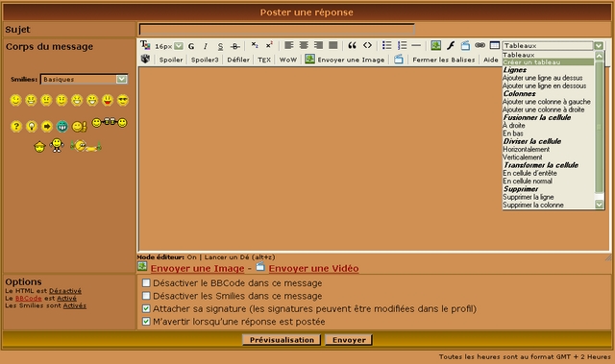
Task: Uncheck M'avertir lorsqu'une réponse est postée
Action: point(146,322)
